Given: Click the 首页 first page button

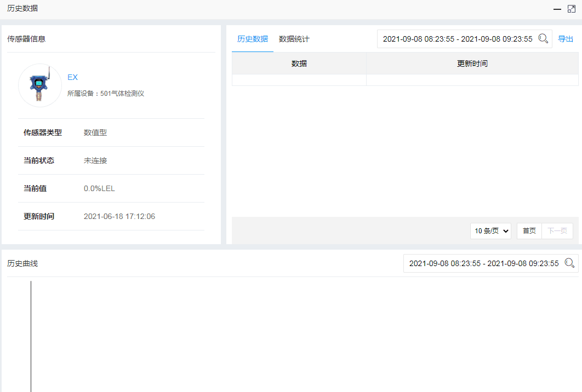Looking at the screenshot, I should [x=529, y=230].
